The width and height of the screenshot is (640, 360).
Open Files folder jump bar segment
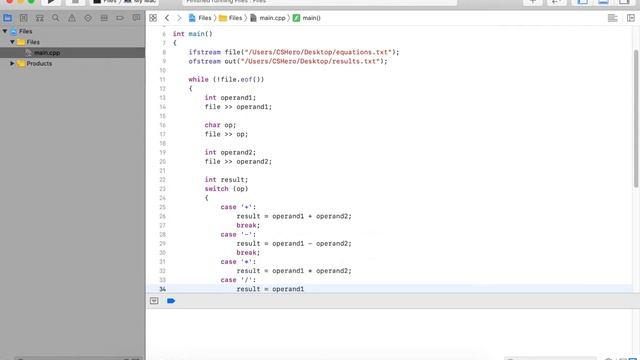[x=231, y=18]
